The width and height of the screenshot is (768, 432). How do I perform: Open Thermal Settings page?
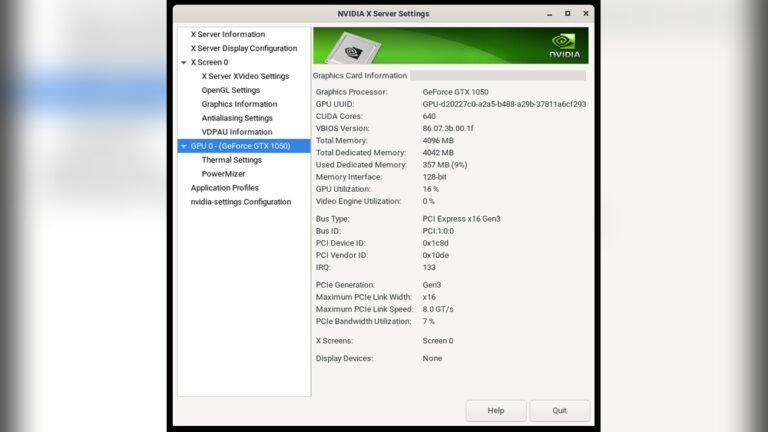(232, 160)
